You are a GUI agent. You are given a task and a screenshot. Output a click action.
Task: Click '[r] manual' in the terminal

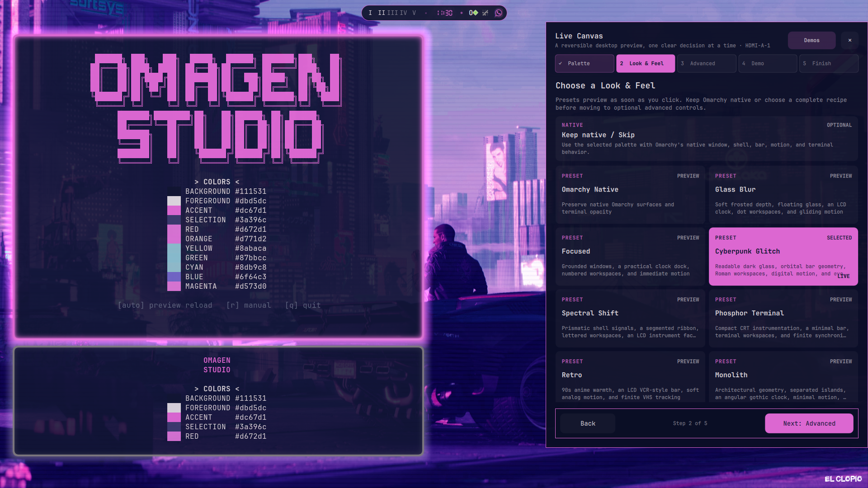(x=249, y=305)
